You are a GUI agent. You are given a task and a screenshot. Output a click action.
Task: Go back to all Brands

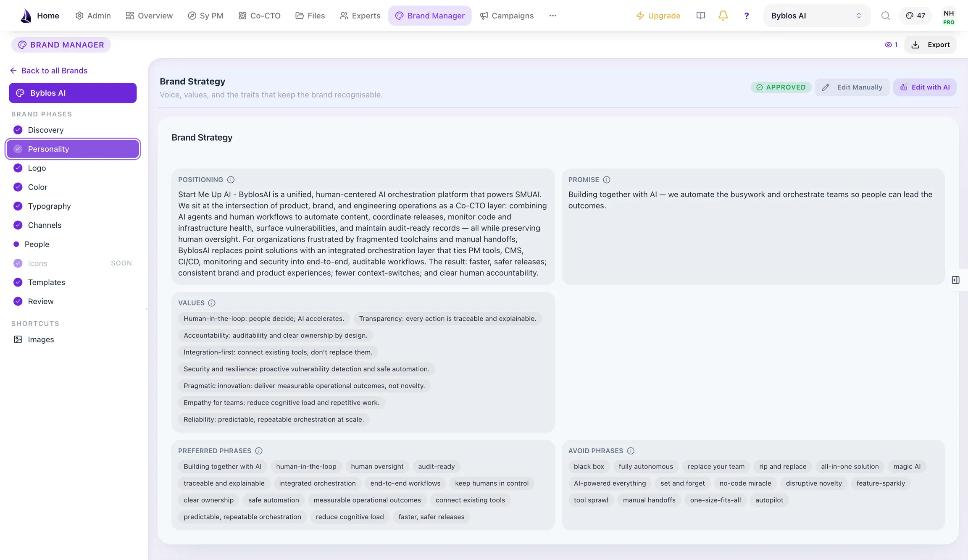coord(49,71)
